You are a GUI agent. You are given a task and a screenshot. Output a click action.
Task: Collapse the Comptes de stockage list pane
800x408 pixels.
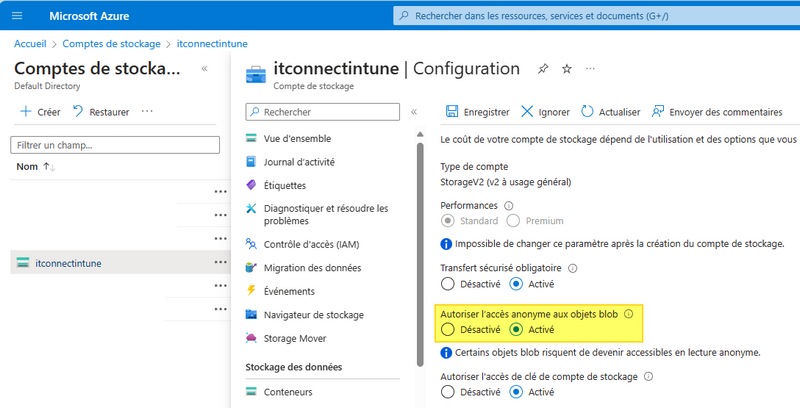click(205, 68)
